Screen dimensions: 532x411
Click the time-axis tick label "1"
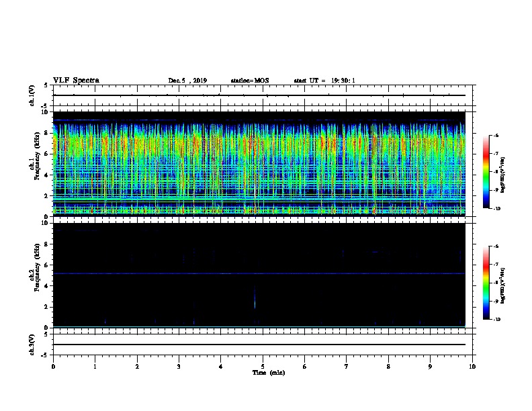95,366
